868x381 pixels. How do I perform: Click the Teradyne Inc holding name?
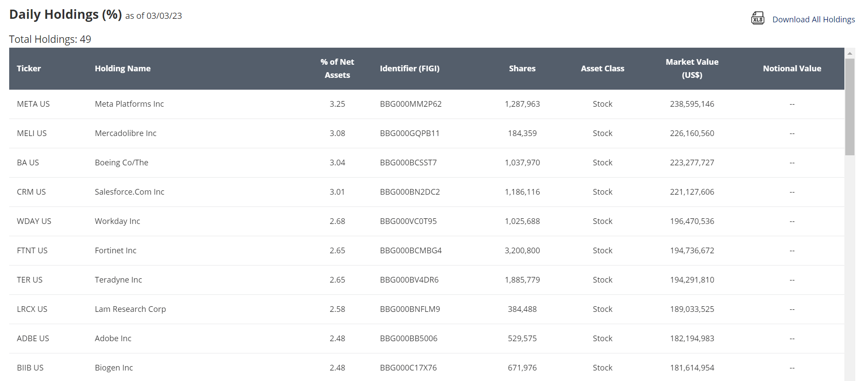pos(119,280)
